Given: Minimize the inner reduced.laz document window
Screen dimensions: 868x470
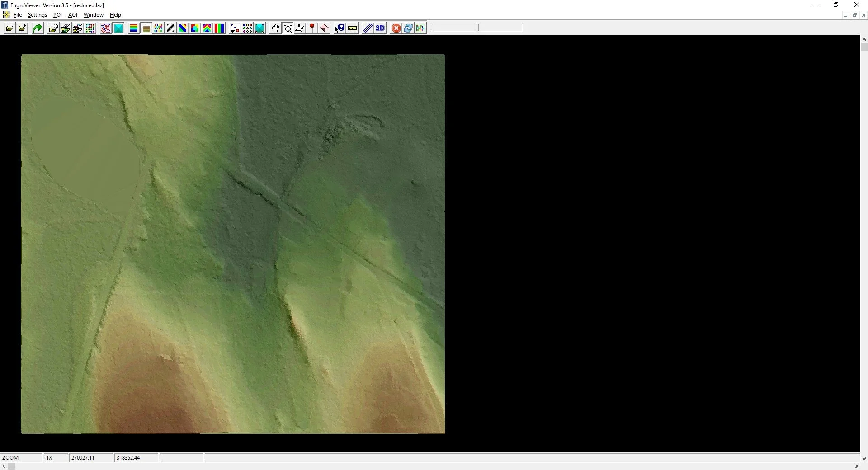Looking at the screenshot, I should (x=846, y=15).
